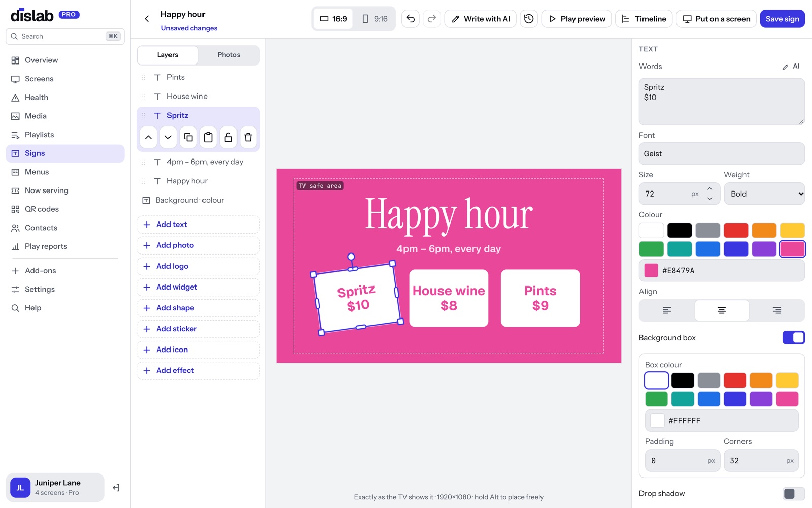Enable the Drop shadow switch
Viewport: 812px width, 508px height.
pos(793,493)
